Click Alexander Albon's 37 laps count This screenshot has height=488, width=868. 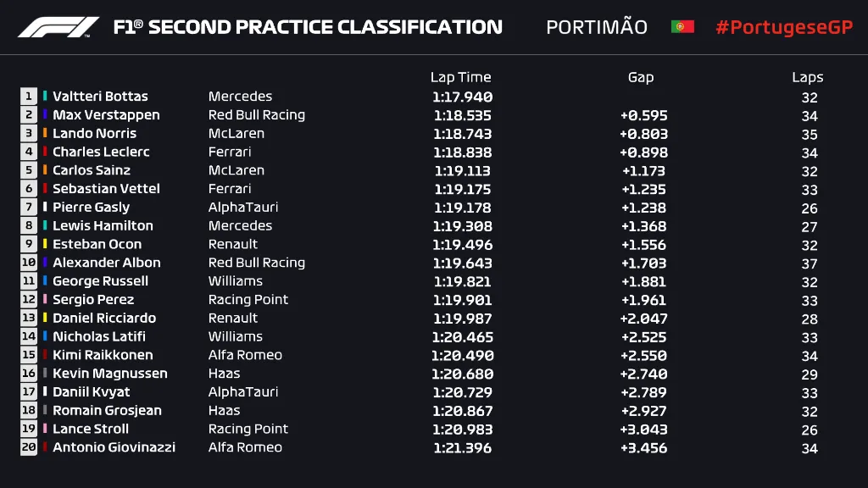pos(810,263)
